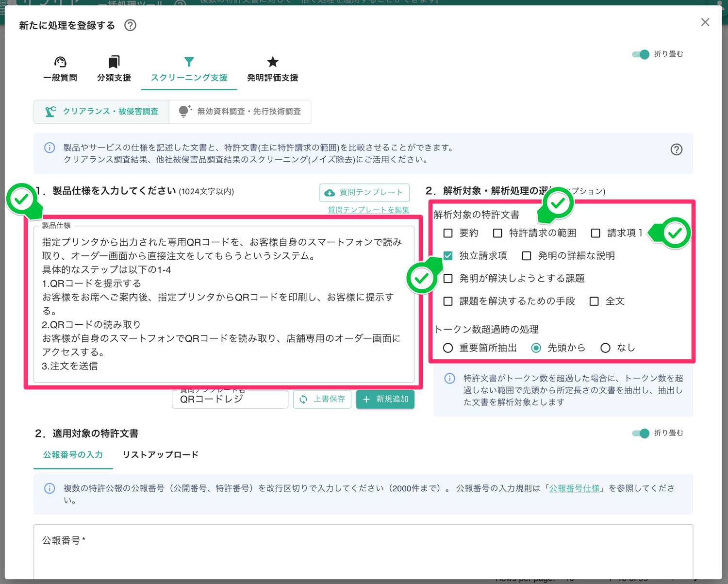Click the 分類支援 bookmark icon
The height and width of the screenshot is (584, 728).
pos(114,62)
